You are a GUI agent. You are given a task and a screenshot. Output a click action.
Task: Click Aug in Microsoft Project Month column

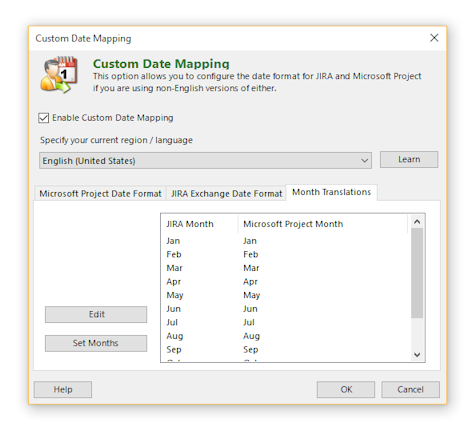click(251, 336)
